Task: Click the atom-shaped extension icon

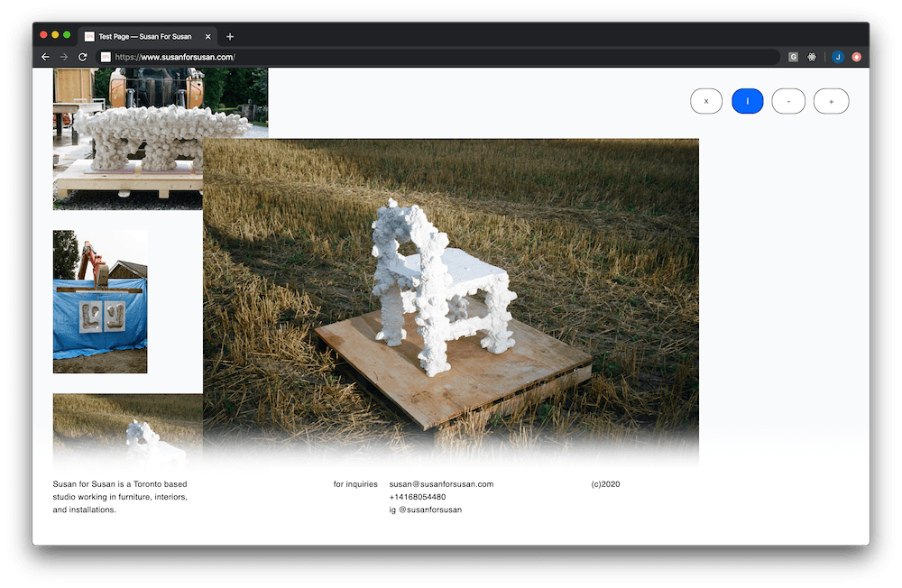Action: tap(812, 57)
